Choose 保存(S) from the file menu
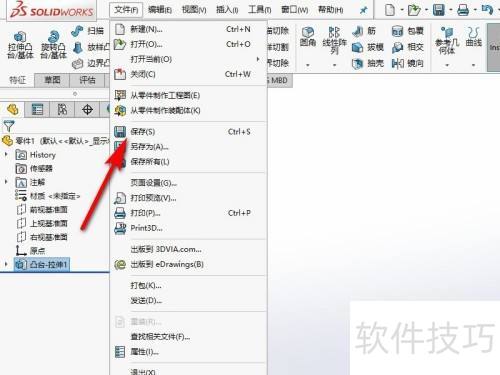This screenshot has height=375, width=500. click(x=188, y=132)
